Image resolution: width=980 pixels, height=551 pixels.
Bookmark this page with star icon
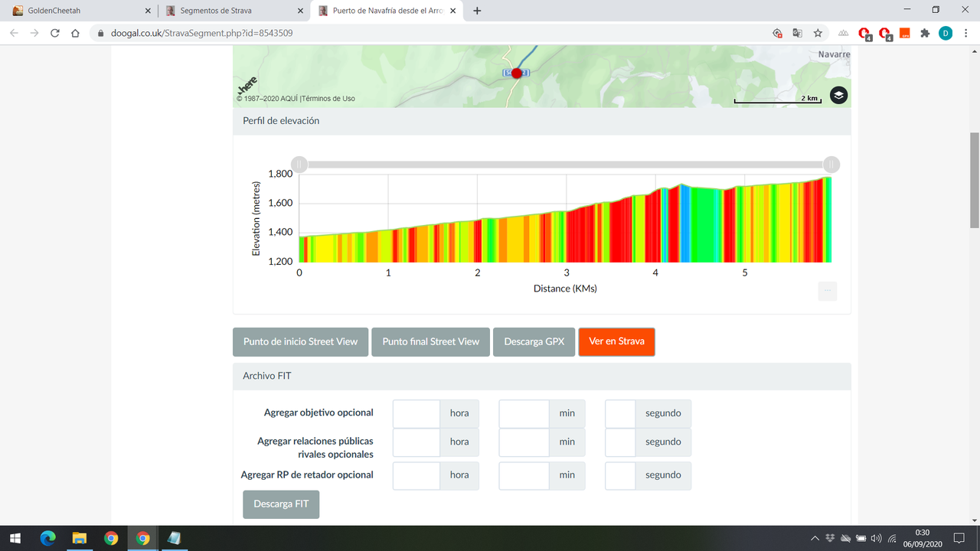coord(818,33)
